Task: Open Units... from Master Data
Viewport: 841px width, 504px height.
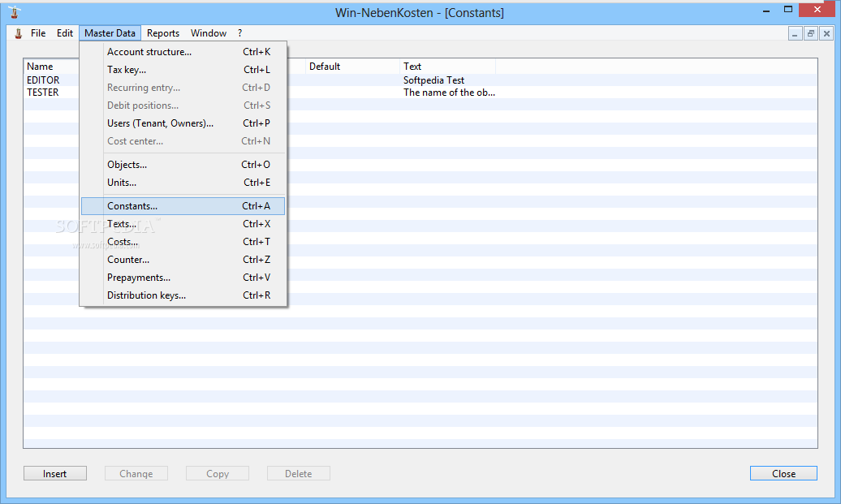Action: point(183,183)
